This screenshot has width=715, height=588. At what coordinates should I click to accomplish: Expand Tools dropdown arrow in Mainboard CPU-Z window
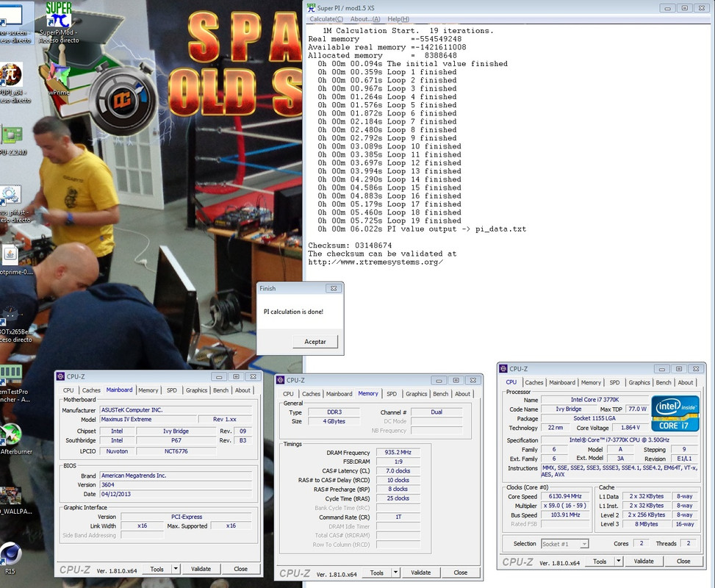(176, 569)
